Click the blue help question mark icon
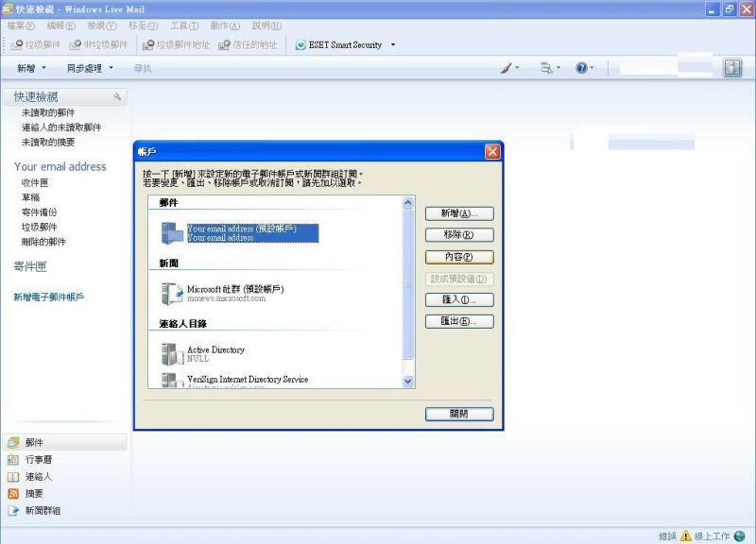 pos(581,68)
